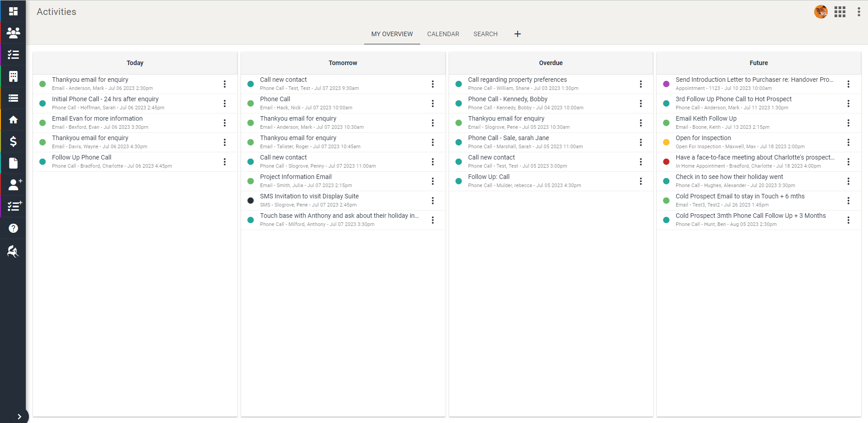Switch to the CALENDAR tab

(443, 34)
